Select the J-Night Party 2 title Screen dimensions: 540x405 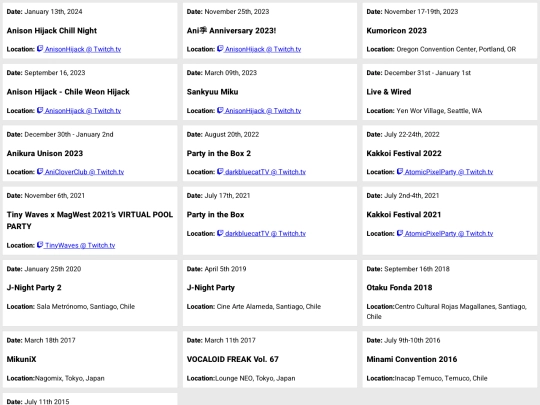coord(34,288)
